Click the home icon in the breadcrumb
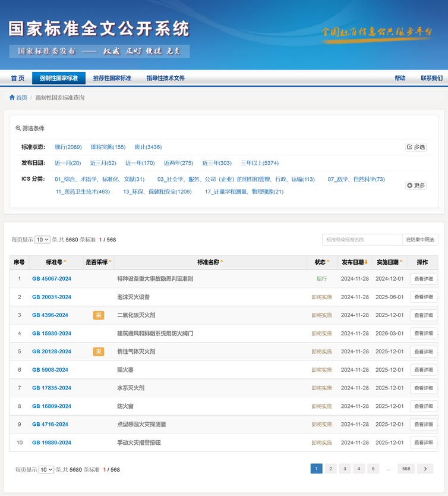Screen dimensions: 448x496 click(x=12, y=98)
